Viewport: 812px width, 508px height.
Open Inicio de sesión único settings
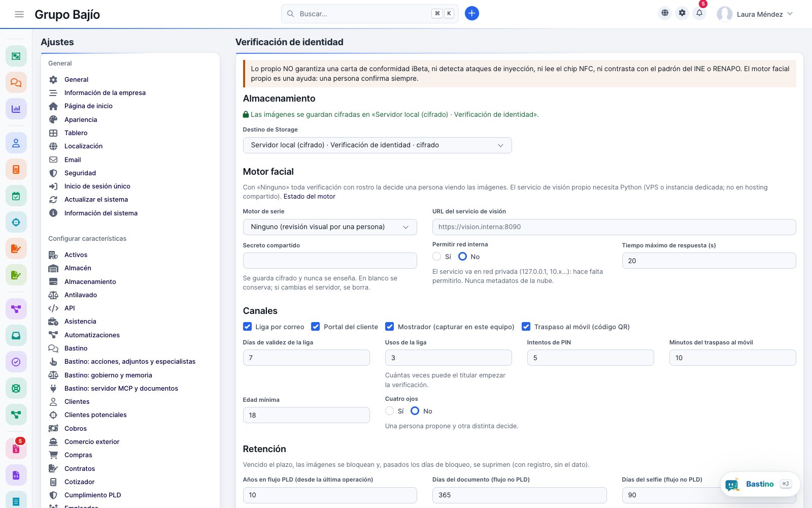97,186
